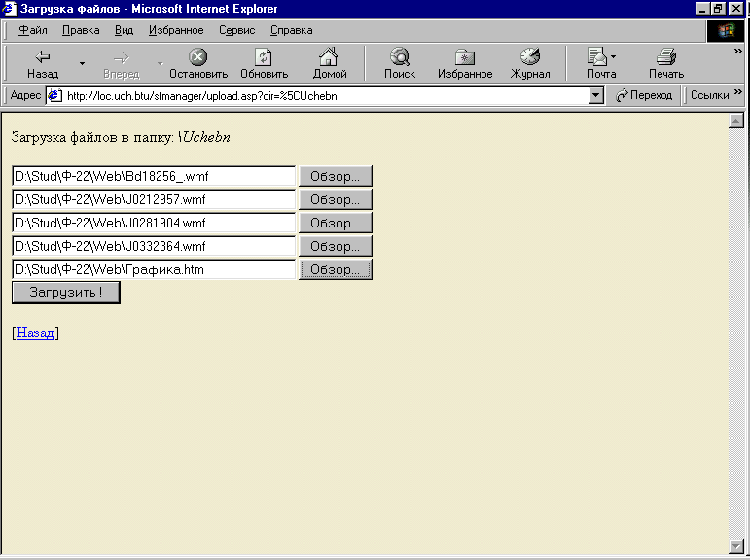The width and height of the screenshot is (750, 560).
Task: Click the file field with Bd18256_.wmf
Action: [154, 176]
